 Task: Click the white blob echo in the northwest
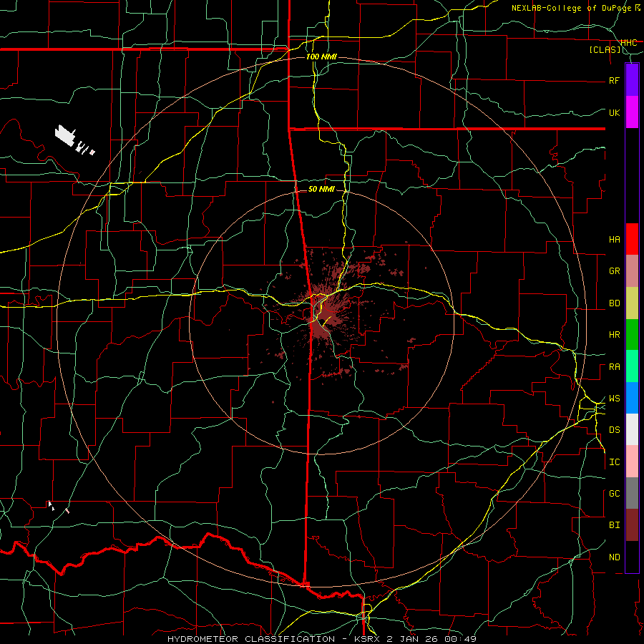coord(66,135)
